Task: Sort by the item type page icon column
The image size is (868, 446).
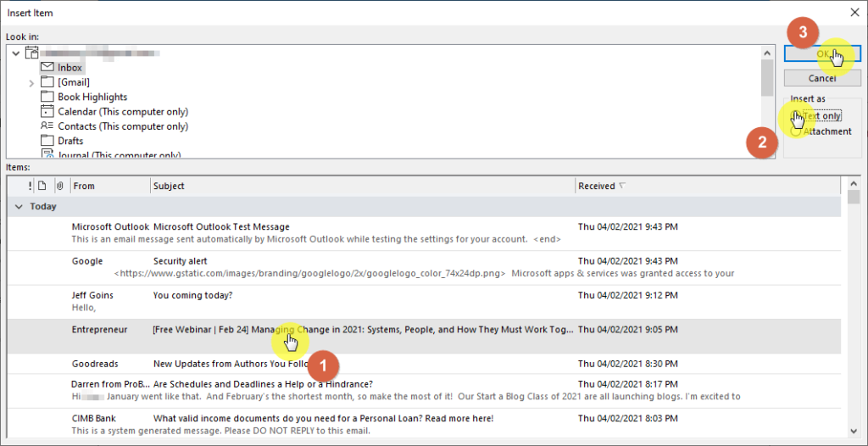Action: click(x=42, y=187)
